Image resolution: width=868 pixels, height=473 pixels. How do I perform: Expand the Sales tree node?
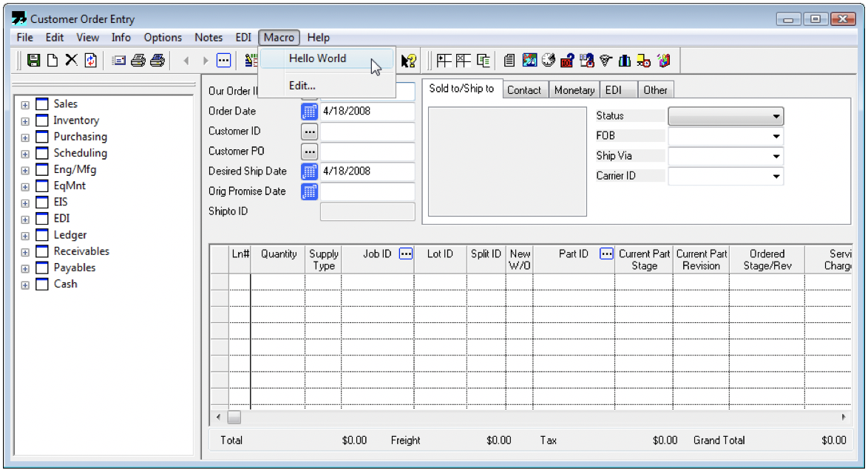24,103
